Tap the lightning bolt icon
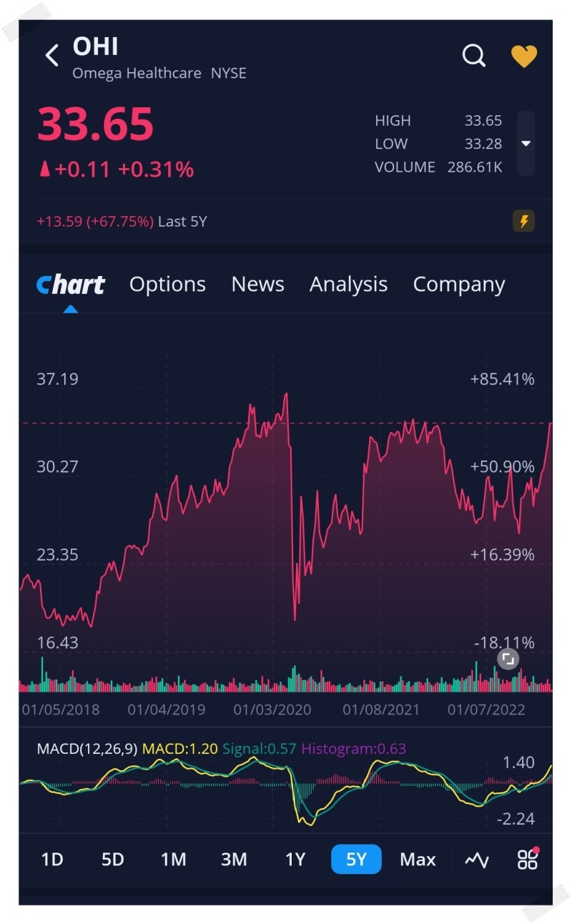 (523, 222)
